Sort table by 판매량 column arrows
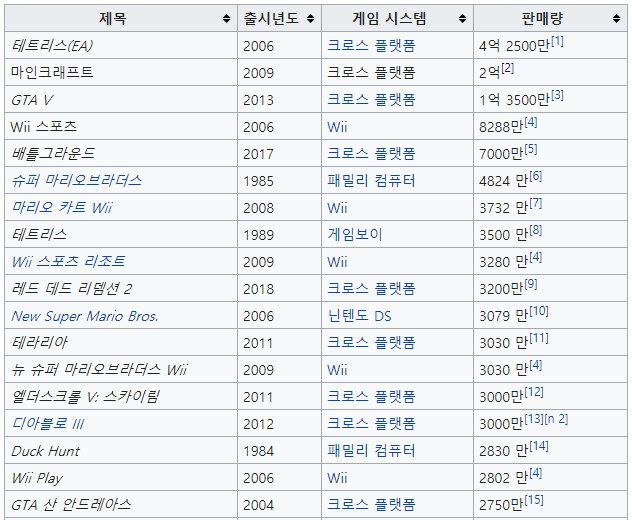 616,19
